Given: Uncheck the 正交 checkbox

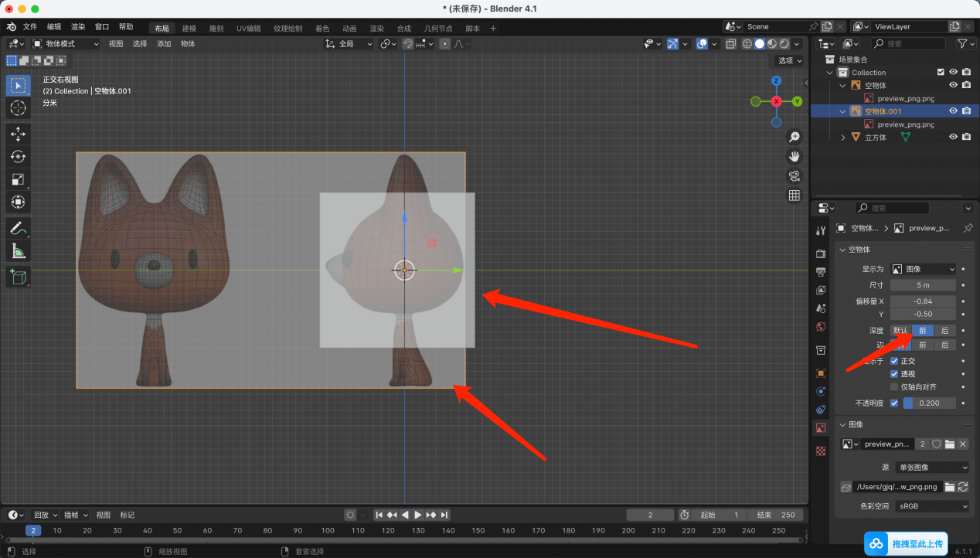Looking at the screenshot, I should [x=894, y=361].
